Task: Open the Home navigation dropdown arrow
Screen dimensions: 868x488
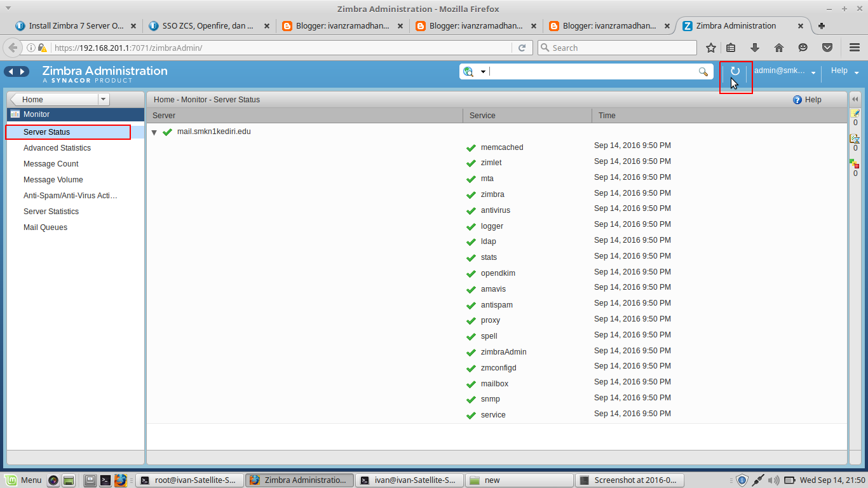Action: (104, 99)
